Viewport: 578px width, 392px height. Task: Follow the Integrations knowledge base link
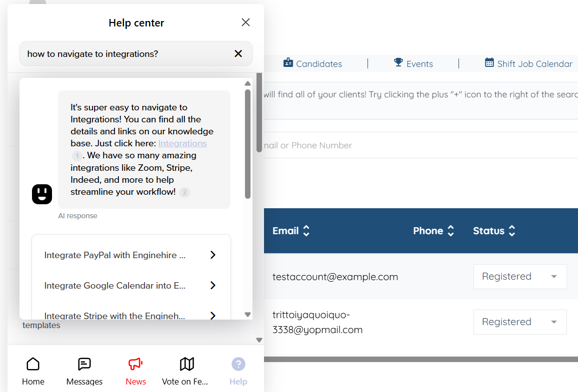click(x=182, y=143)
